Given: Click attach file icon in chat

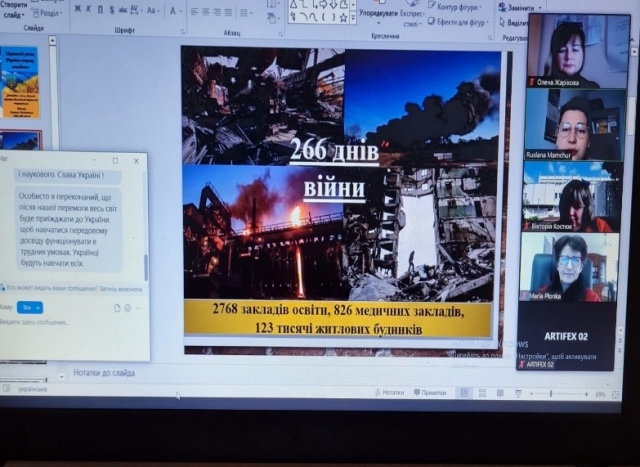Looking at the screenshot, I should pyautogui.click(x=118, y=308).
